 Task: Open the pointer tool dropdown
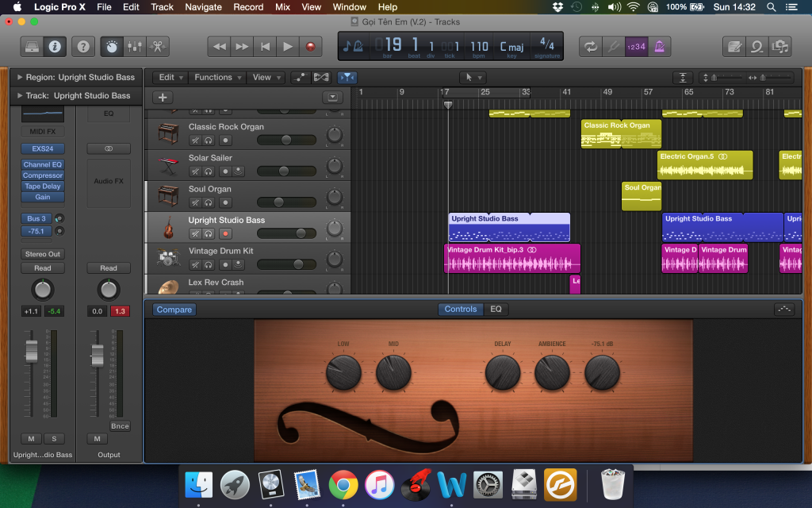(x=473, y=77)
